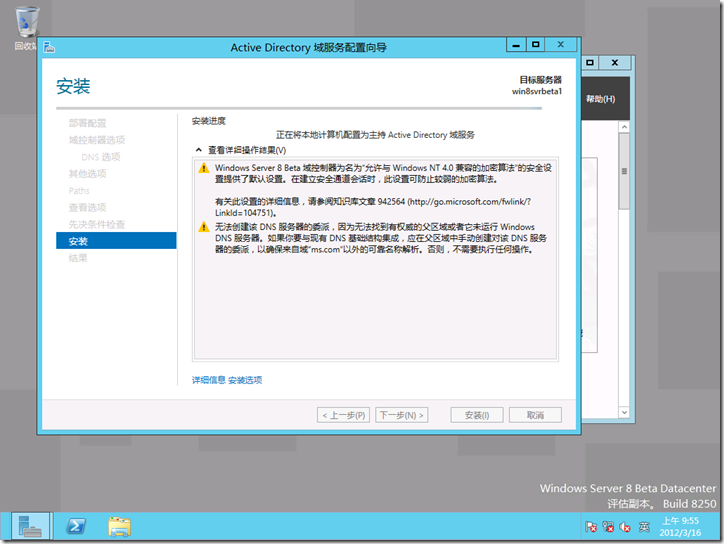Click the Action Center flag tray icon
The width and height of the screenshot is (724, 544).
coord(591,527)
